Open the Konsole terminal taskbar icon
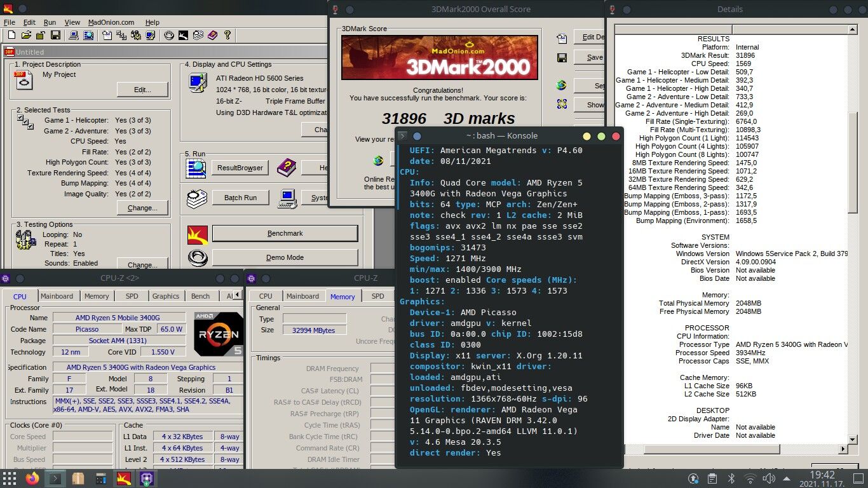The image size is (868, 488). coord(55,478)
